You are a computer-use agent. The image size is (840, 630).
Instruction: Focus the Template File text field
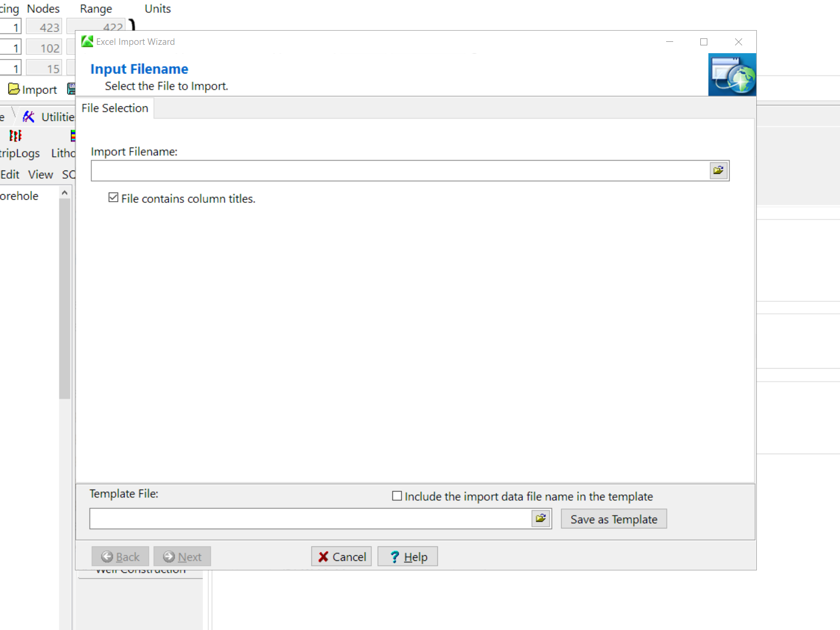click(311, 519)
